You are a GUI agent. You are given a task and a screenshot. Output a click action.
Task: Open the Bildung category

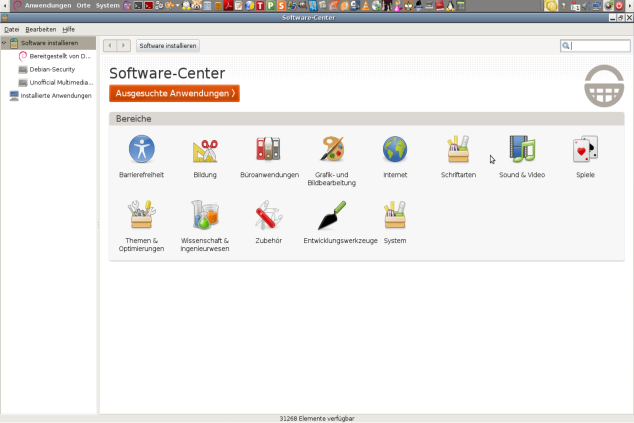[x=205, y=157]
